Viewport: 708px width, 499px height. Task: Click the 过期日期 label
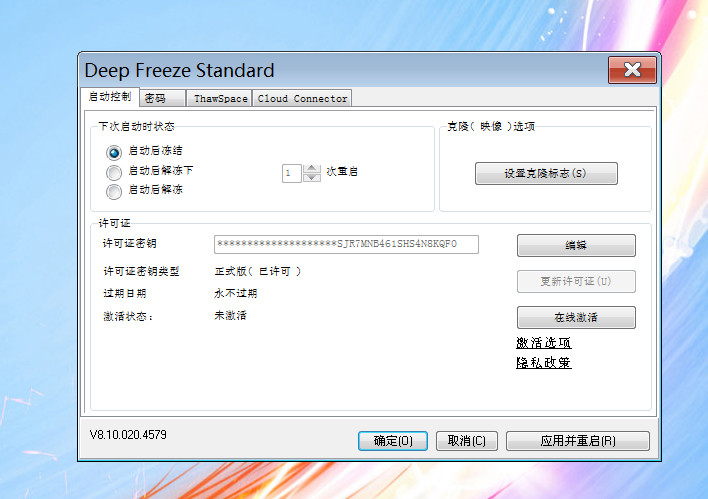click(125, 294)
